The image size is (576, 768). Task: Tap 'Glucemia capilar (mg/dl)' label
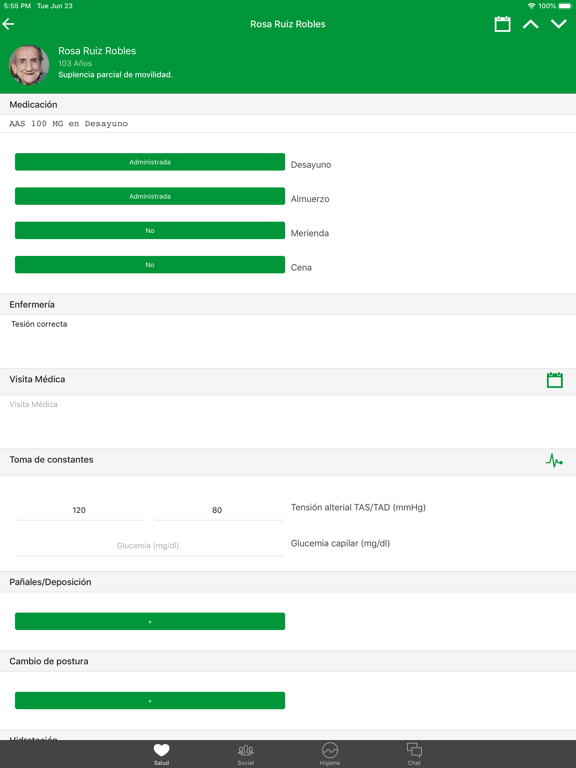tap(340, 543)
